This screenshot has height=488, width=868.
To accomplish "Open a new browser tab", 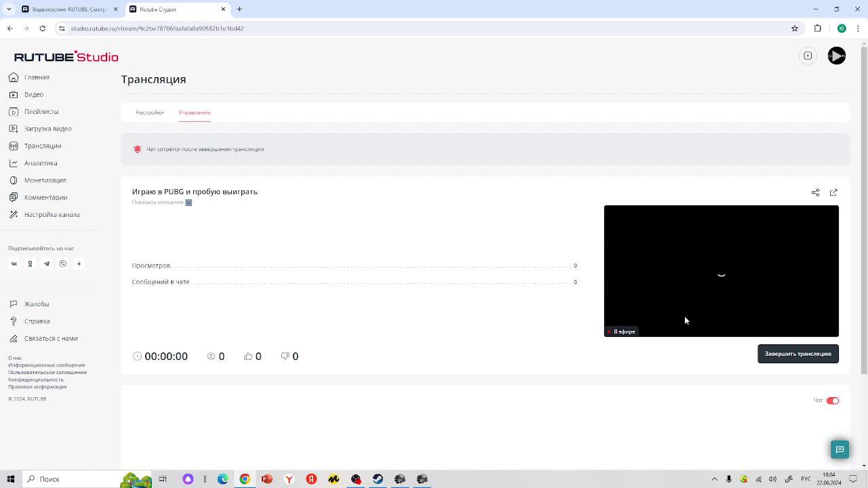I will pyautogui.click(x=239, y=9).
